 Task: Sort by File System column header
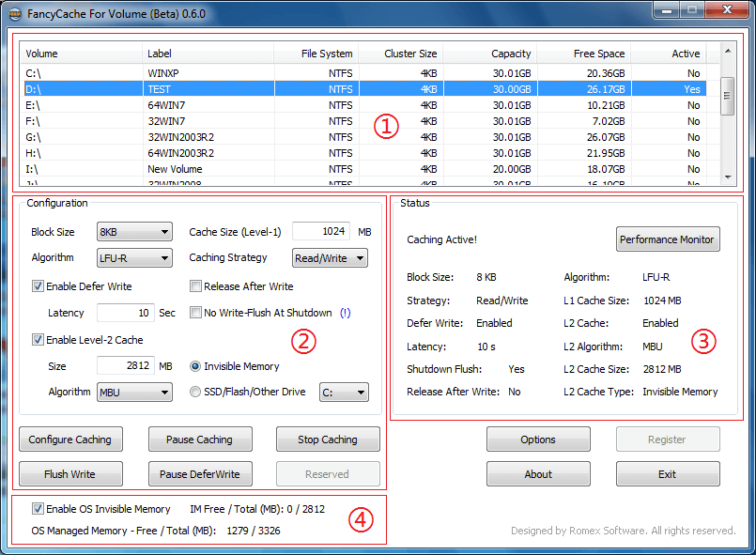pyautogui.click(x=316, y=54)
